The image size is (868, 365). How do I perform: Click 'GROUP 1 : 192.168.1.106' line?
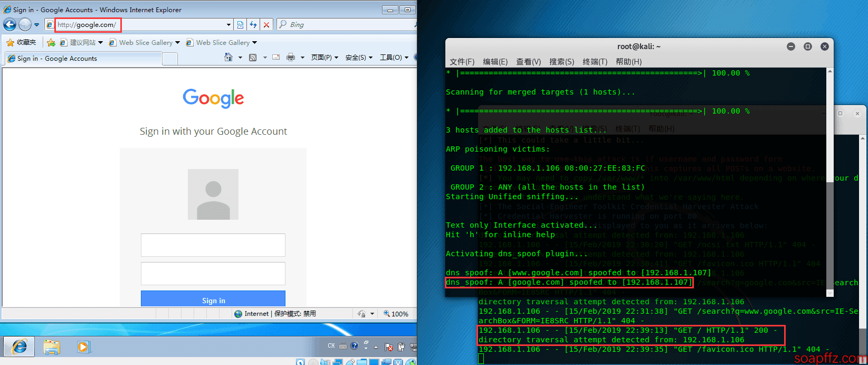tap(548, 168)
